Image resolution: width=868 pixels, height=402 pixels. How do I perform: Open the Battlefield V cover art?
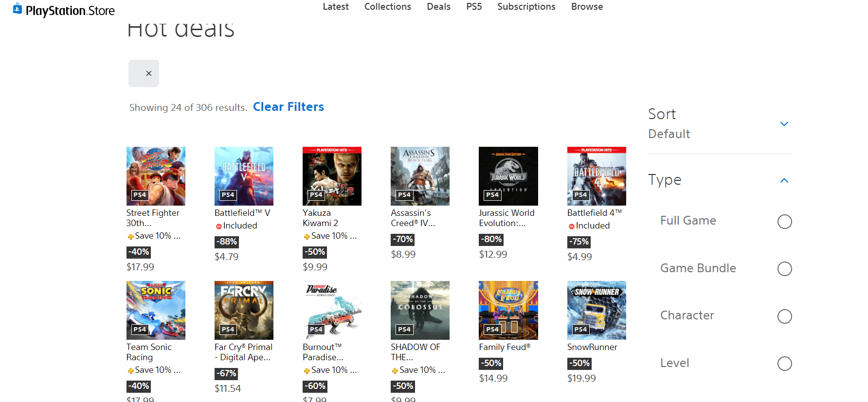(x=244, y=176)
